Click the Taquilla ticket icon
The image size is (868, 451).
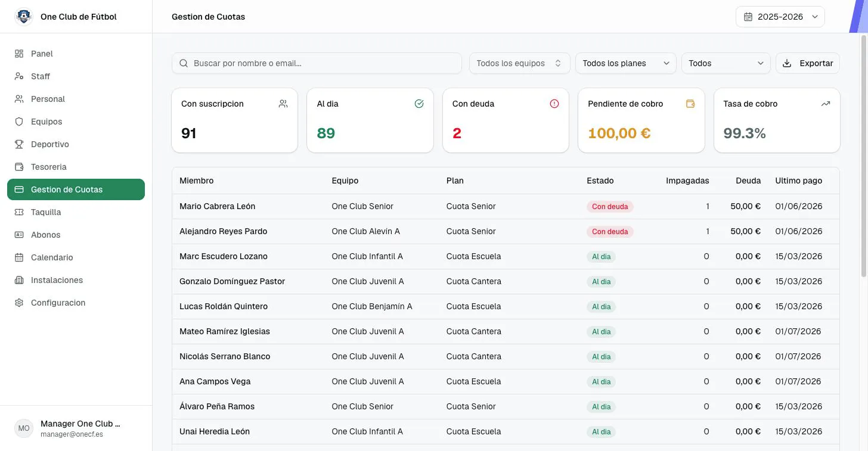tap(19, 212)
